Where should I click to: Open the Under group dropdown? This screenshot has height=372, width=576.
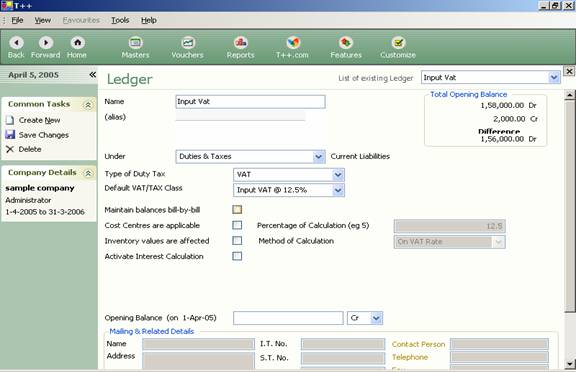[318, 157]
